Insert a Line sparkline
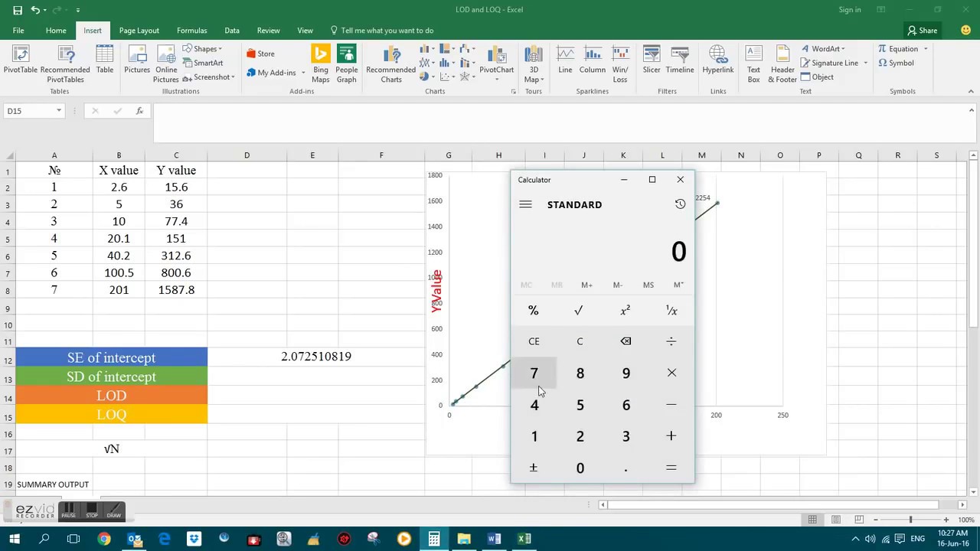Screen dimensions: 980x551 (565, 60)
